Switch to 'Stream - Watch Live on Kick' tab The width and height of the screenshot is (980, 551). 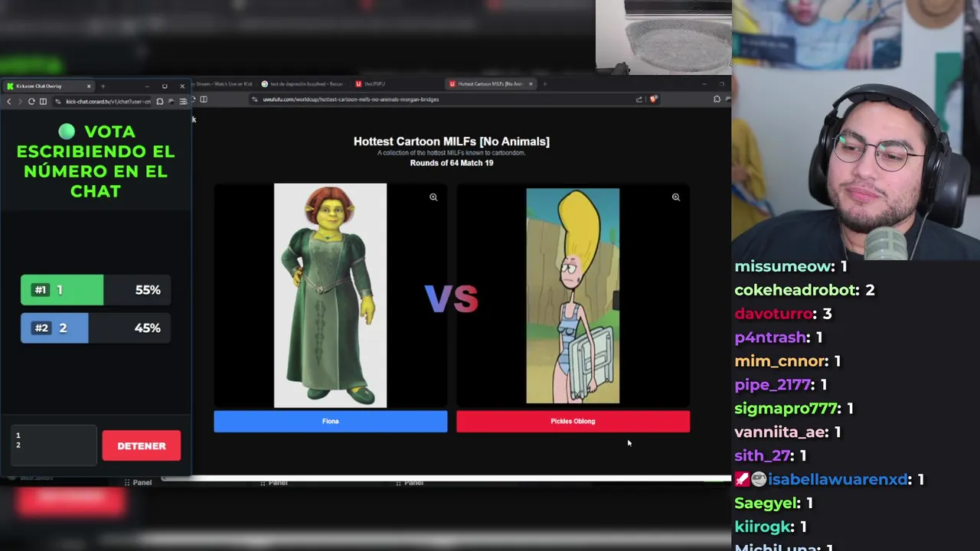point(222,83)
